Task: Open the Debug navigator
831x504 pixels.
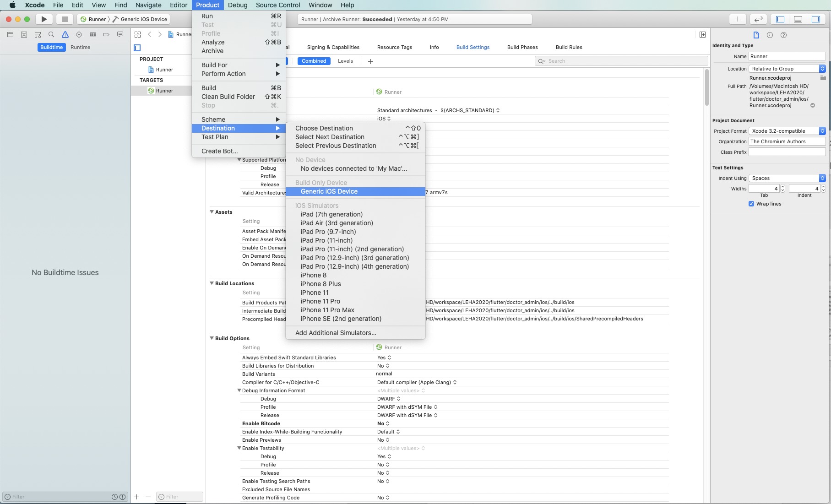Action: pos(92,34)
